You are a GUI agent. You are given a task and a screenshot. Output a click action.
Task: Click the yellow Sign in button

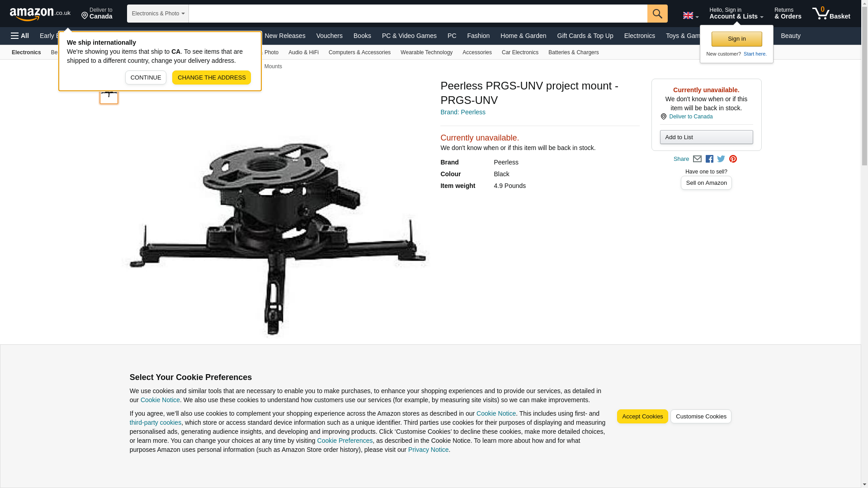[736, 39]
